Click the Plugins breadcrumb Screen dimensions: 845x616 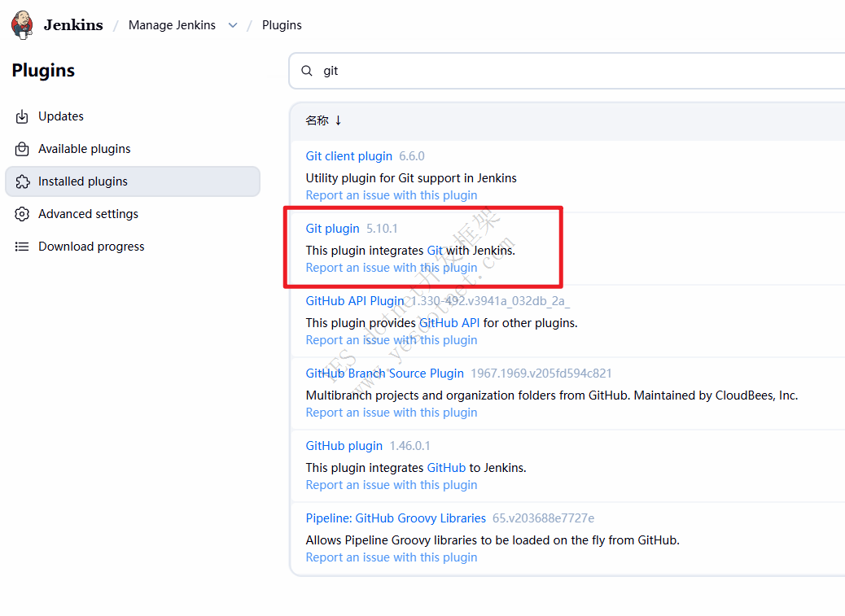pos(282,24)
